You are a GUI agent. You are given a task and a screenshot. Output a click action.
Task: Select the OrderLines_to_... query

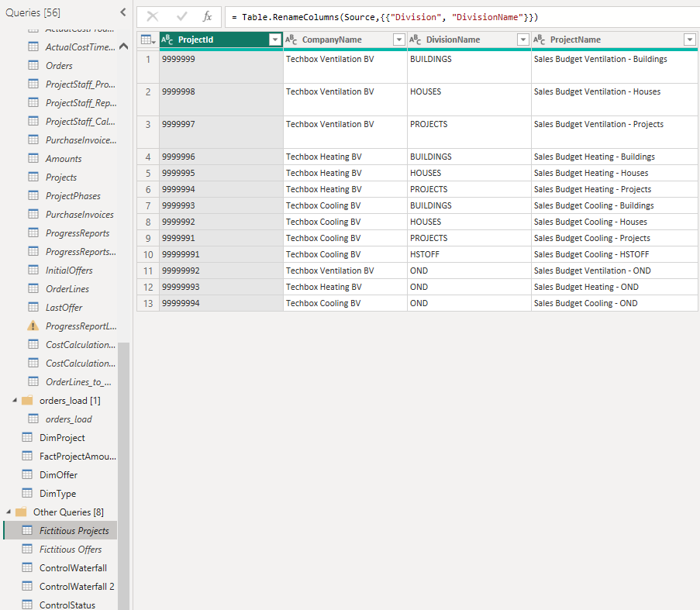click(78, 382)
